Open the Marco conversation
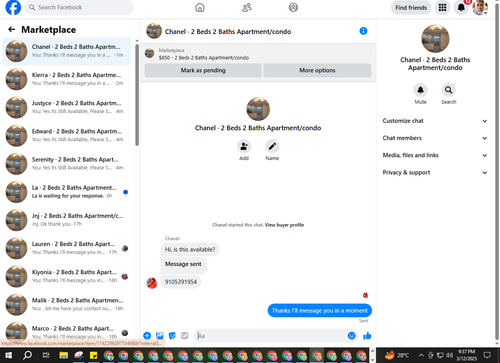 [67, 330]
